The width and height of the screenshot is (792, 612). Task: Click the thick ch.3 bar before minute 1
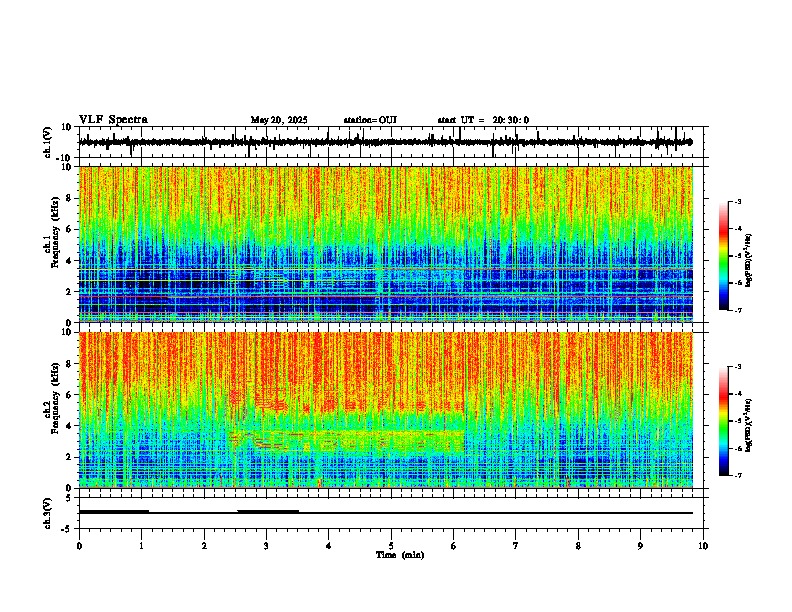114,512
